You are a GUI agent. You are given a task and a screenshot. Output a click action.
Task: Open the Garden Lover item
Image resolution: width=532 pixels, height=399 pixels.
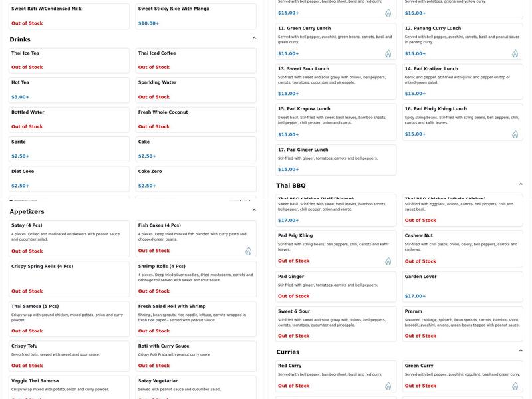tap(462, 286)
